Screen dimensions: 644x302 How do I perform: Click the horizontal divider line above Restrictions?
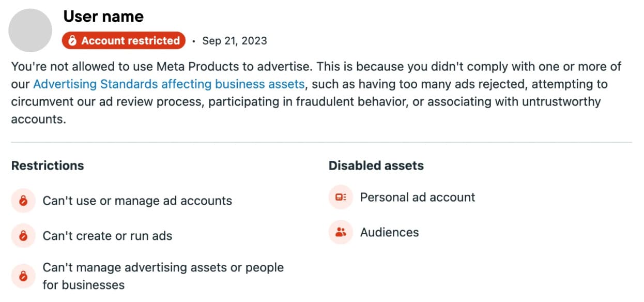coord(321,141)
